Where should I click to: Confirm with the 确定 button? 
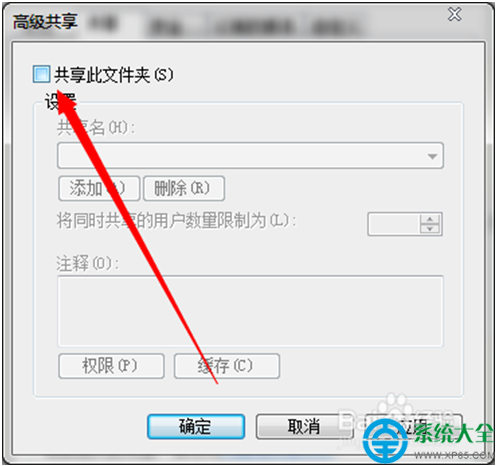tap(196, 426)
